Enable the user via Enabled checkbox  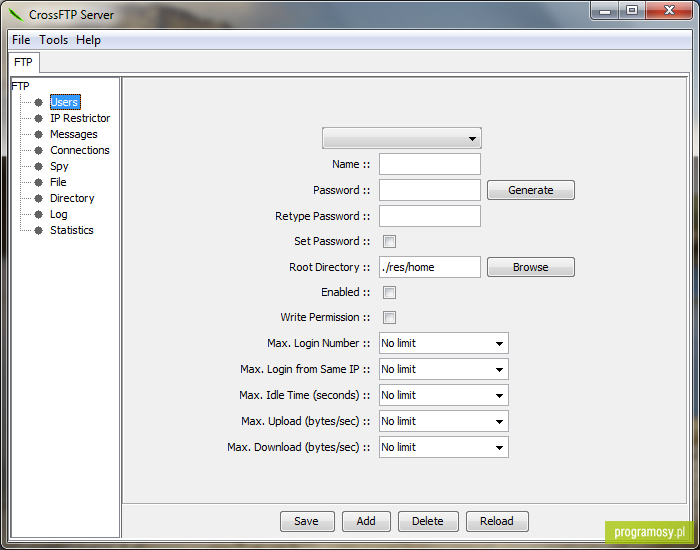coord(389,292)
